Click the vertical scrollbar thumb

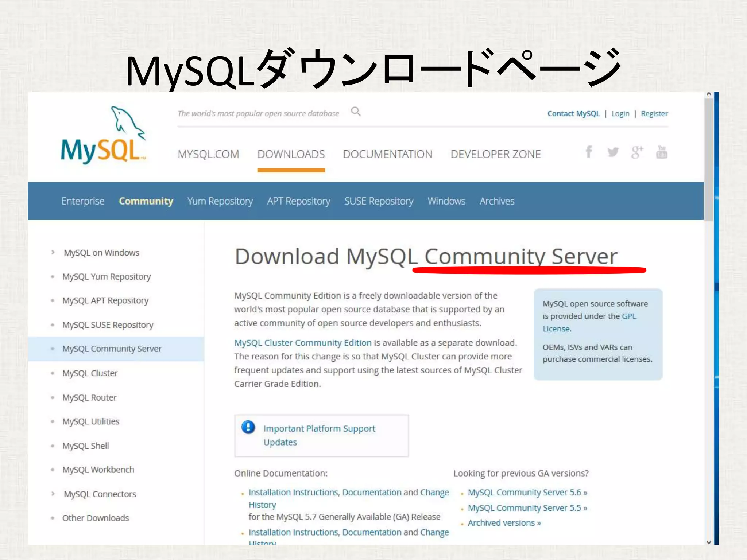pyautogui.click(x=709, y=160)
